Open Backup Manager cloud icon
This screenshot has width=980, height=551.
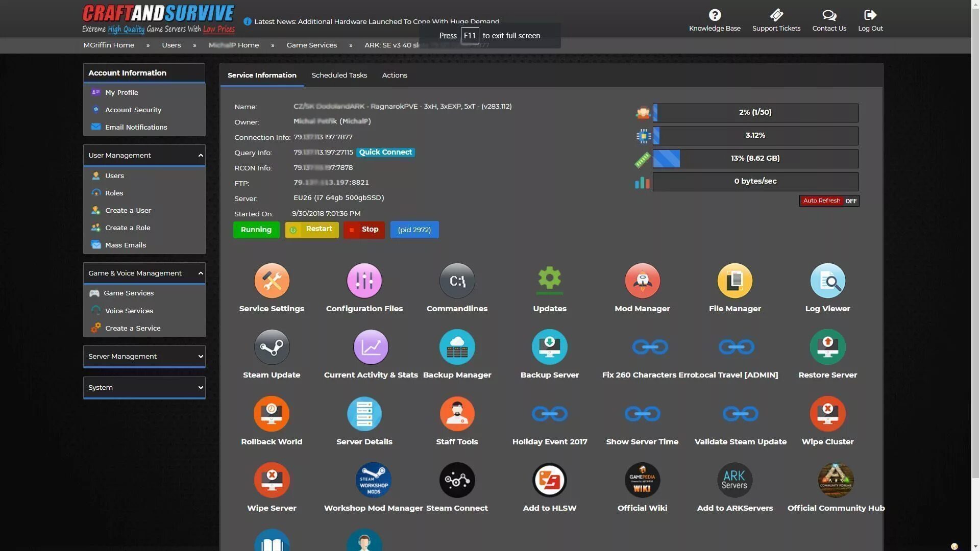[x=457, y=347]
